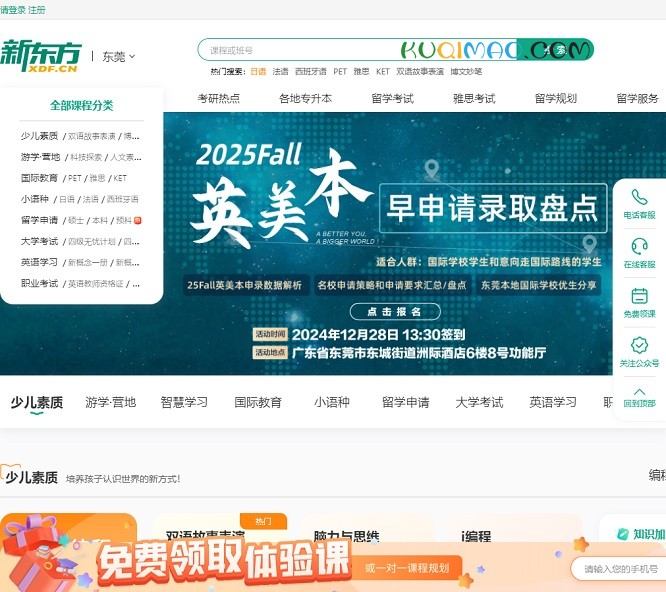Image resolution: width=666 pixels, height=592 pixels.
Task: Open 留学考试 in top navigation
Action: pyautogui.click(x=392, y=99)
